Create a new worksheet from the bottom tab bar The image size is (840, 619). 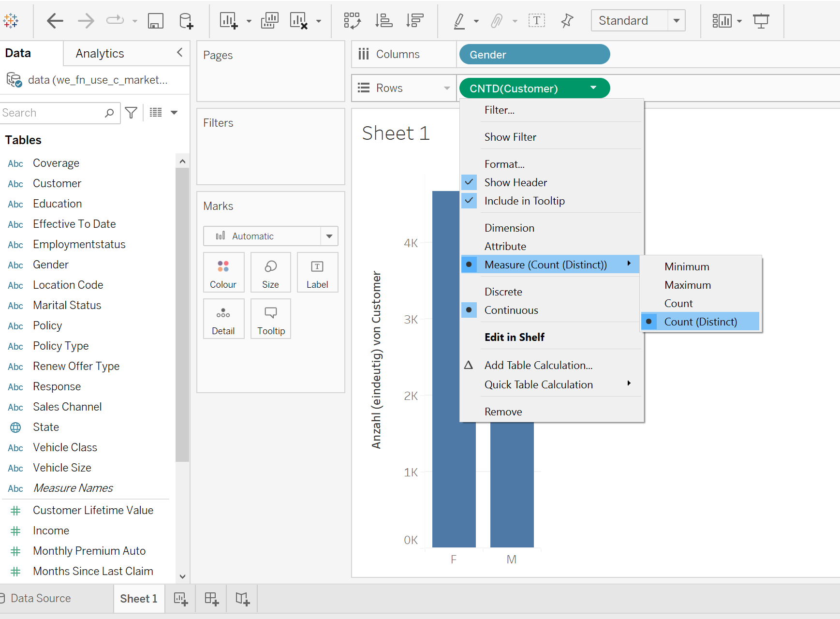tap(180, 599)
